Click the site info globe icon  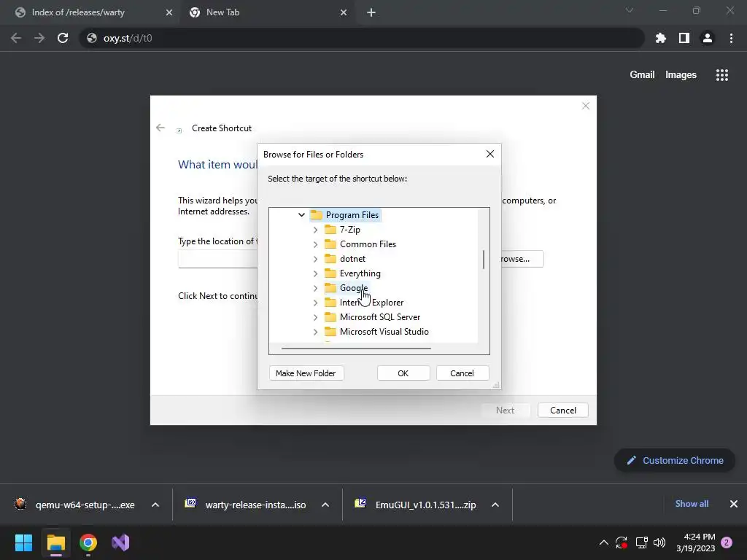[92, 38]
